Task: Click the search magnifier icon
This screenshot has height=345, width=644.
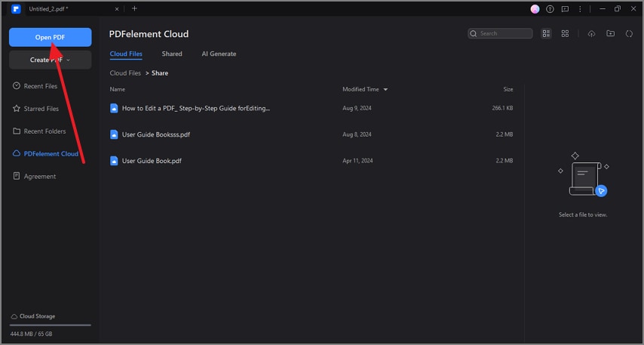Action: click(474, 34)
